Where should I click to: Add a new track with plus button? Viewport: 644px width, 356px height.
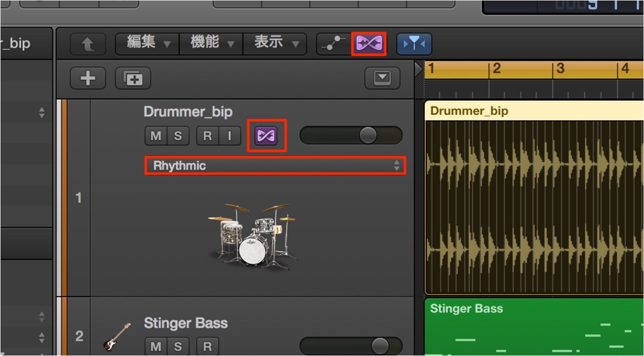pos(88,78)
